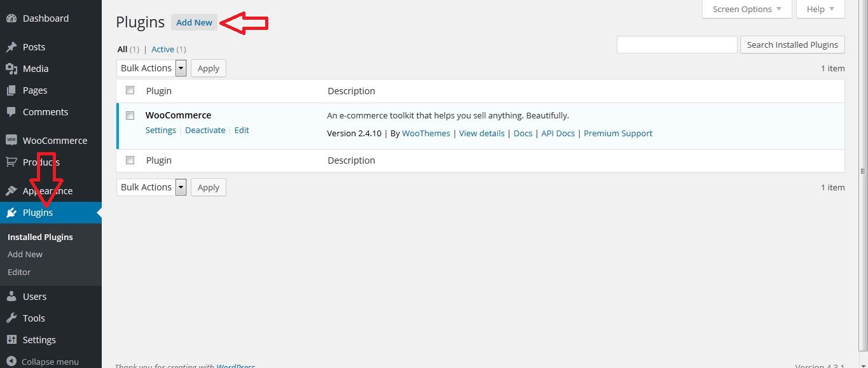
Task: Tick the WooCommerce plugin checkbox
Action: click(130, 116)
